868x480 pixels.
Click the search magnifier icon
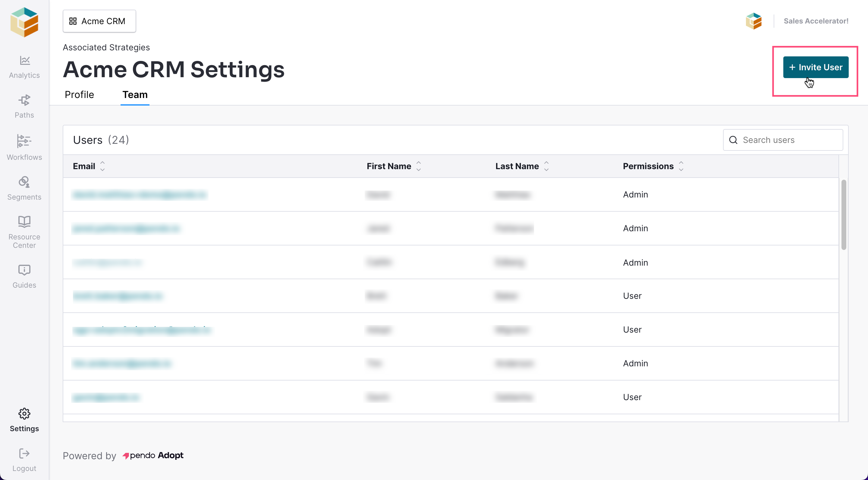733,140
